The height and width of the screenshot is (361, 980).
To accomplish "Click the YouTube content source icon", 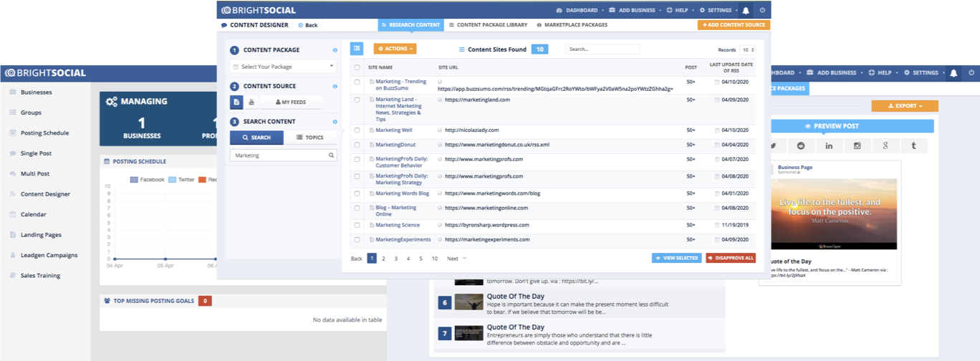I will (x=251, y=102).
